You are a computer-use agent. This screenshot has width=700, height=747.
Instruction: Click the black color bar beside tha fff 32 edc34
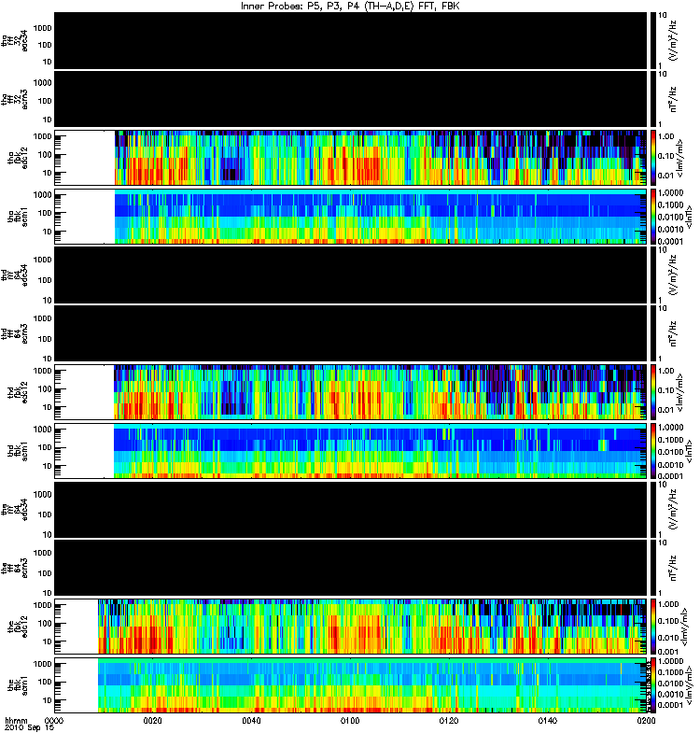pos(652,40)
